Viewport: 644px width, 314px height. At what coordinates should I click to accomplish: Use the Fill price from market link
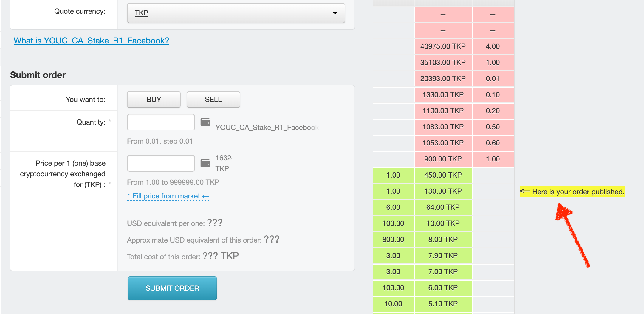168,196
